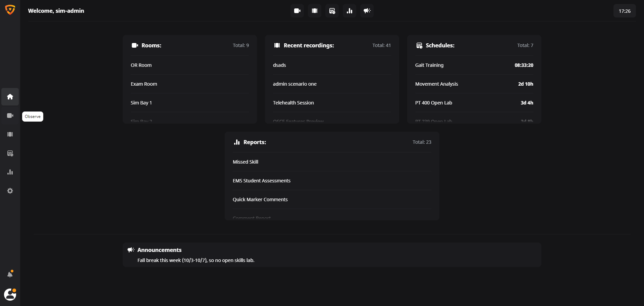Open the notifications bell icon

tap(10, 274)
